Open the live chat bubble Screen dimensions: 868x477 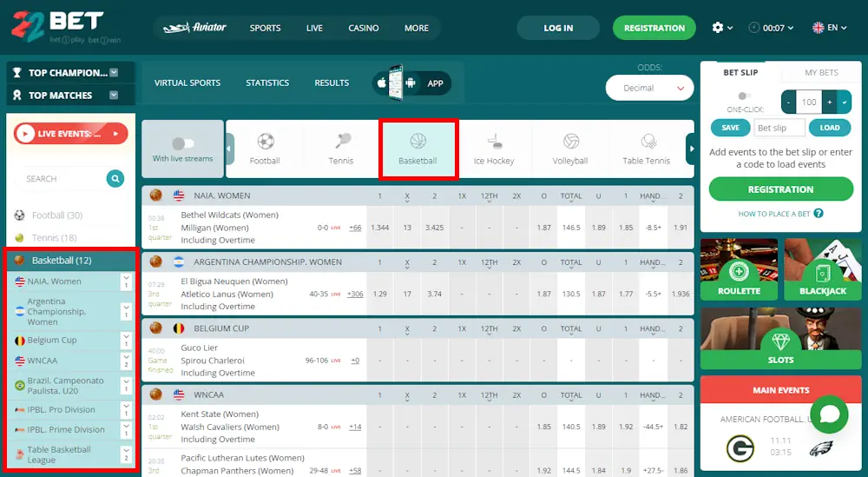pos(829,414)
